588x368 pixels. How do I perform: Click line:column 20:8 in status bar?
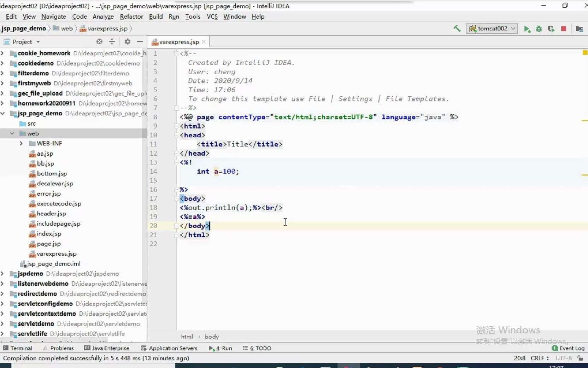[519, 358]
